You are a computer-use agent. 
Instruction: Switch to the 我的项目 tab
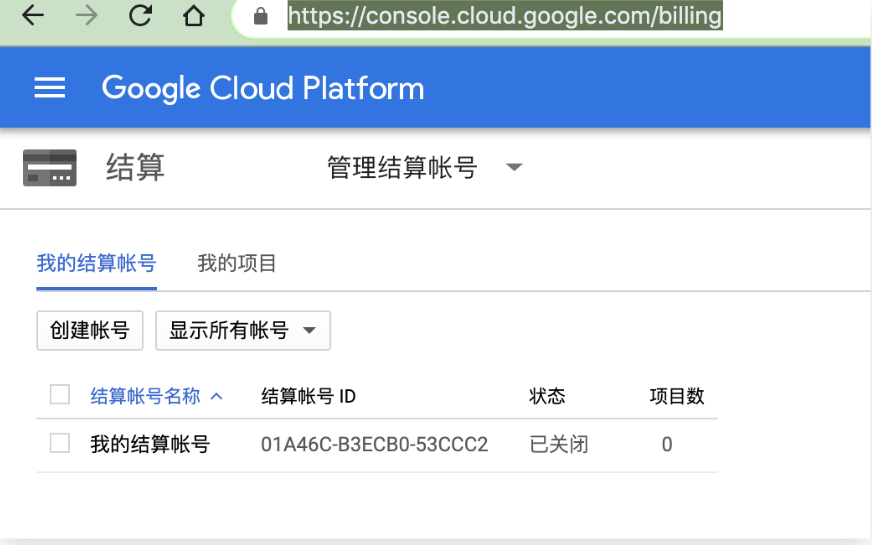coord(237,264)
